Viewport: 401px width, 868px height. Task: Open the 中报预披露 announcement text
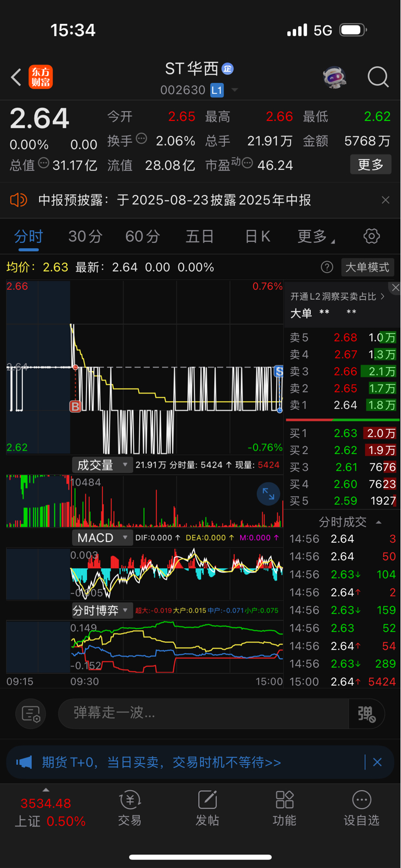click(175, 200)
